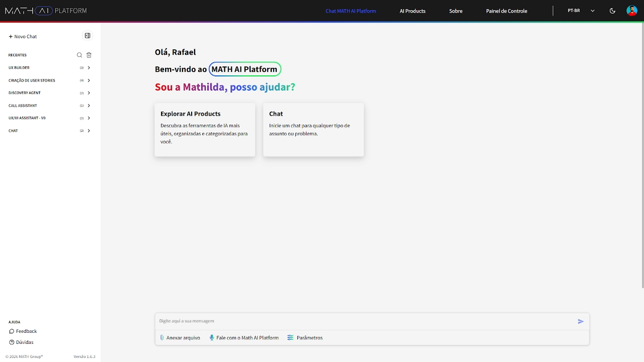Collapse the sidebar panel icon
644x362 pixels.
pyautogui.click(x=88, y=36)
